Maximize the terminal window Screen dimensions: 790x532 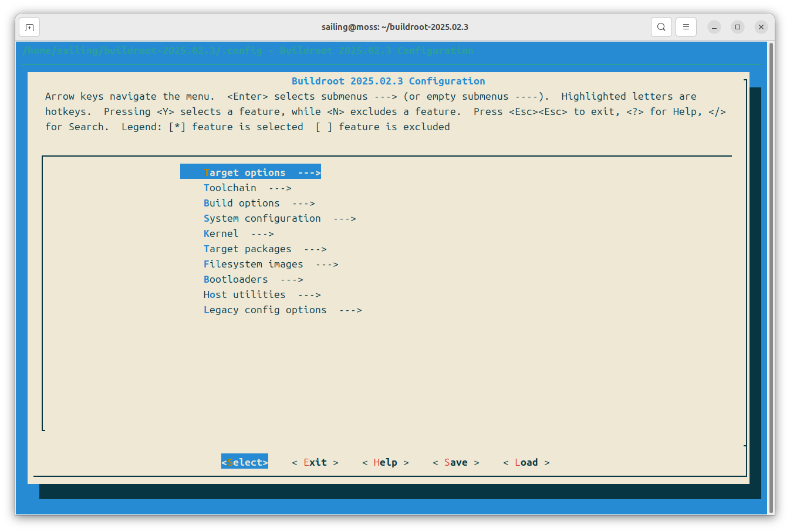[x=738, y=27]
